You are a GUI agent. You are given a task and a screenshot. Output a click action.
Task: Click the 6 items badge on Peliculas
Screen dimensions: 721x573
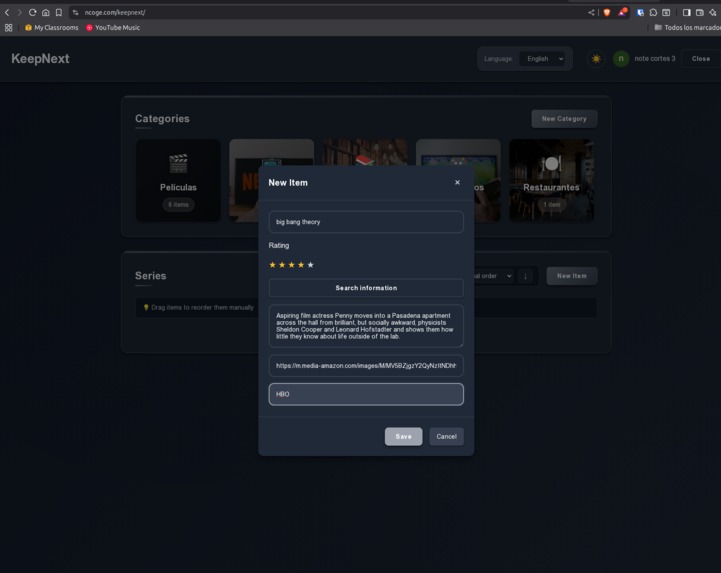click(178, 205)
